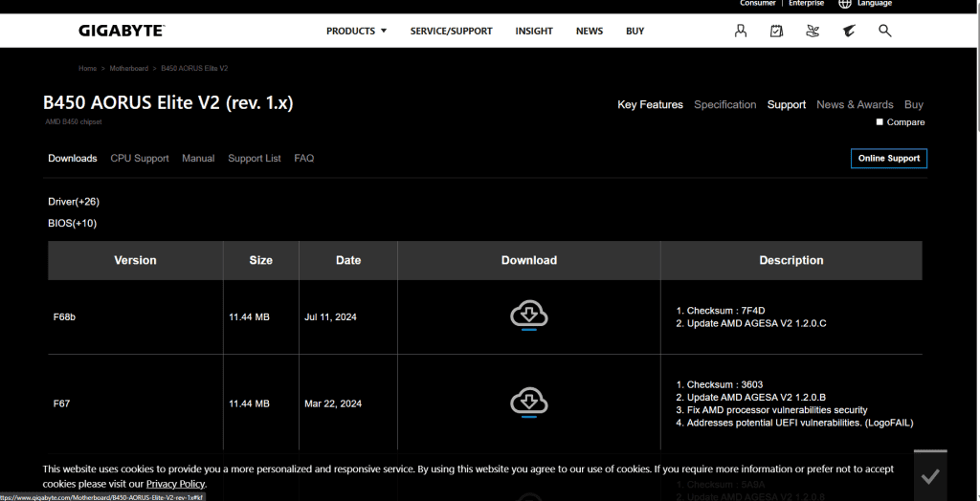Open the AORUS eagle logo icon
Image resolution: width=980 pixels, height=501 pixels.
[x=849, y=31]
